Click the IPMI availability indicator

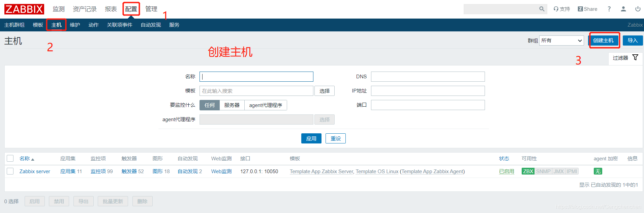[x=572, y=171]
